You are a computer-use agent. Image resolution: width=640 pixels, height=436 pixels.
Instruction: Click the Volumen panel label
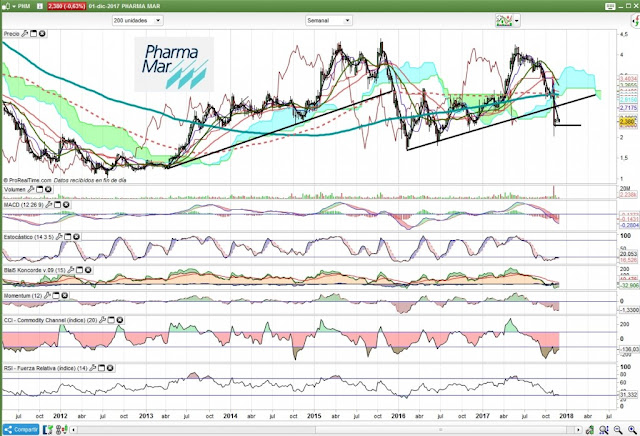(x=15, y=189)
